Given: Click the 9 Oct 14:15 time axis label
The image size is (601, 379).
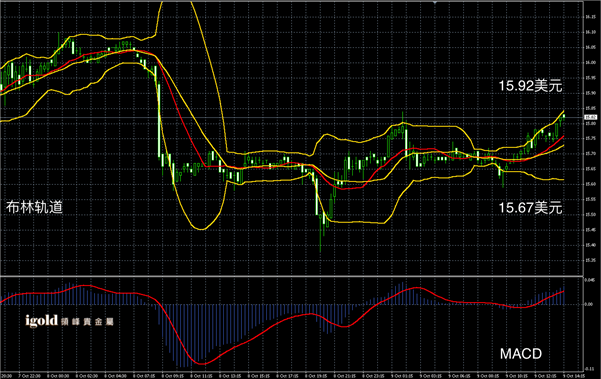Looking at the screenshot, I should [x=573, y=376].
